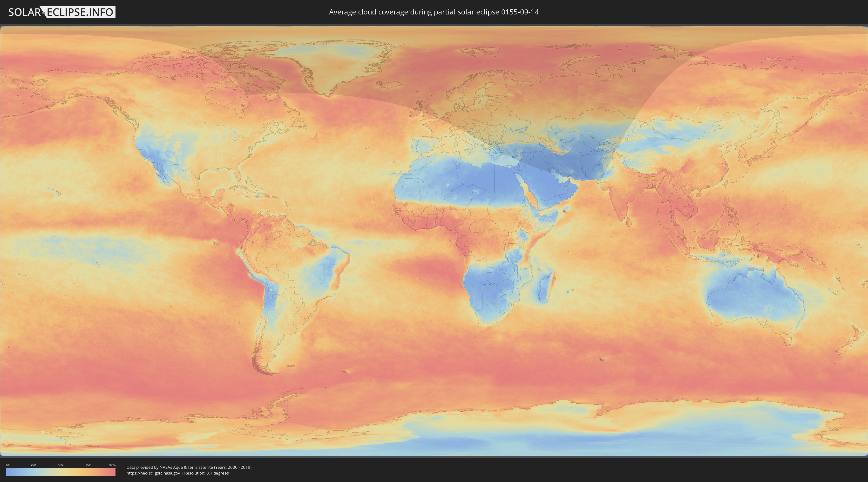This screenshot has height=482, width=868.
Task: Click the 75% legend label
Action: pyautogui.click(x=88, y=465)
